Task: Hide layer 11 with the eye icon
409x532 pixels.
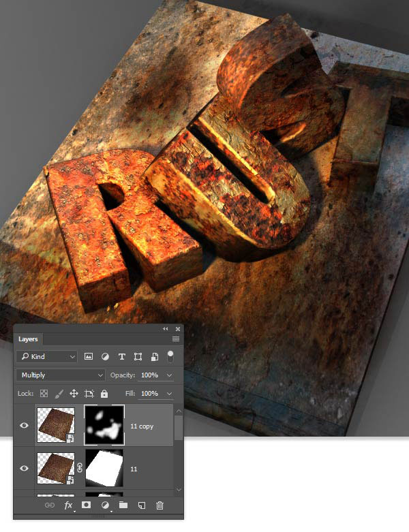Action: [x=24, y=468]
